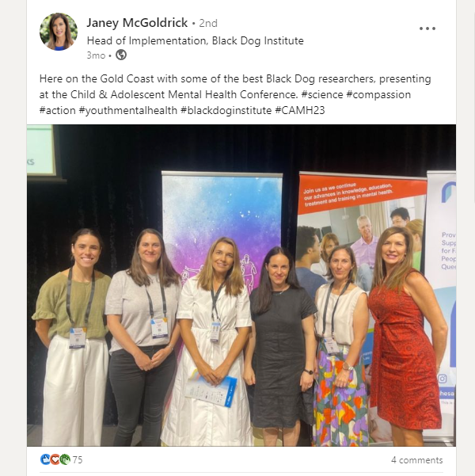Click the 2nd connection degree badge

(208, 24)
